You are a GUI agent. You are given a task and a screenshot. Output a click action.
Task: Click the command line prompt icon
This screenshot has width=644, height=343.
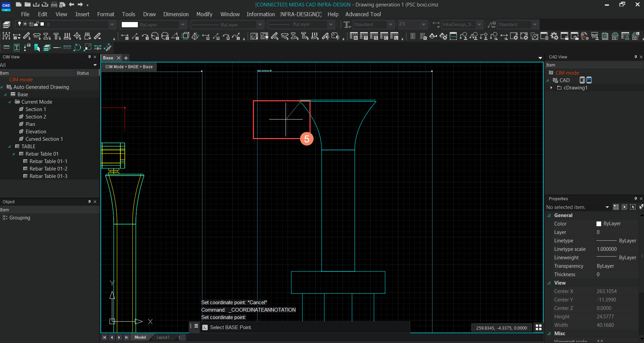click(x=205, y=327)
